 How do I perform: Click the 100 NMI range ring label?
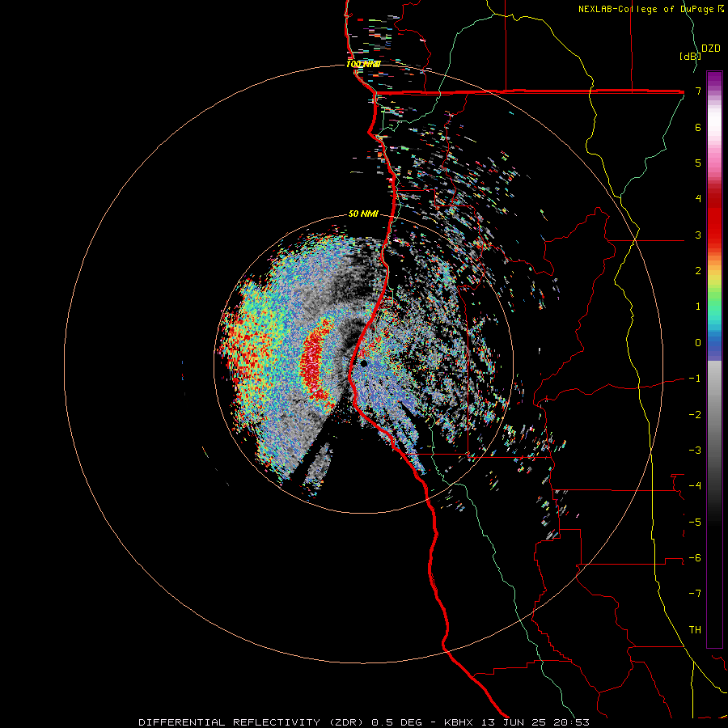pos(363,64)
